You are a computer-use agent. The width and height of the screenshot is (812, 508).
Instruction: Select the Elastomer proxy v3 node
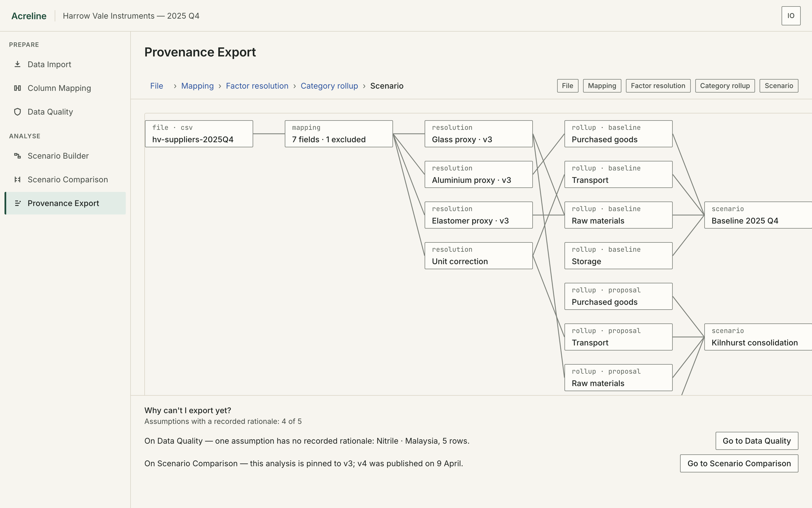478,215
